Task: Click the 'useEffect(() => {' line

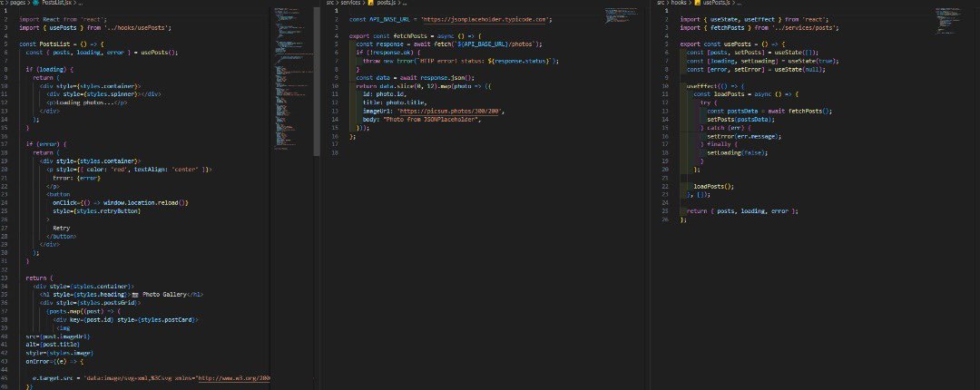Action: [716, 85]
